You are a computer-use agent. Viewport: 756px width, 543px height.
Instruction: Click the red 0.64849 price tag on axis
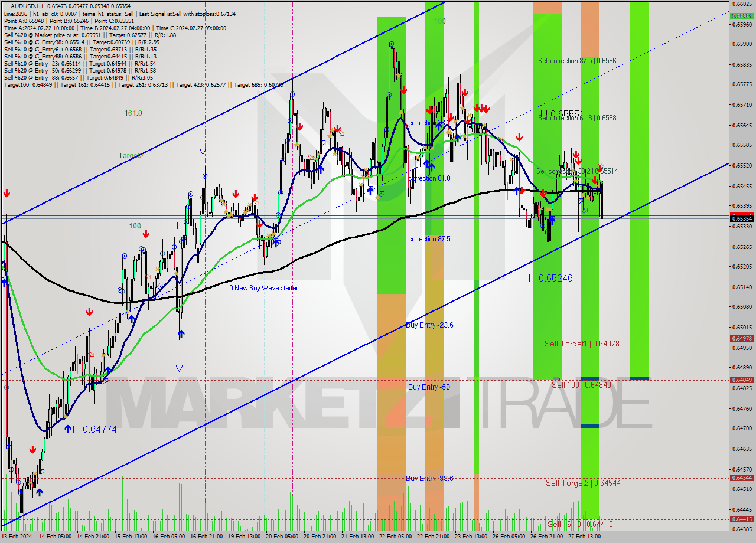click(x=742, y=380)
